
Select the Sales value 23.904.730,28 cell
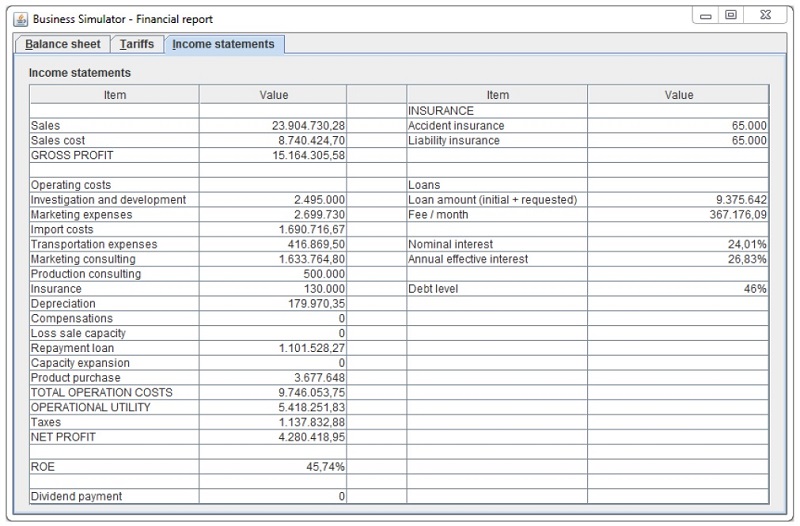pyautogui.click(x=308, y=126)
